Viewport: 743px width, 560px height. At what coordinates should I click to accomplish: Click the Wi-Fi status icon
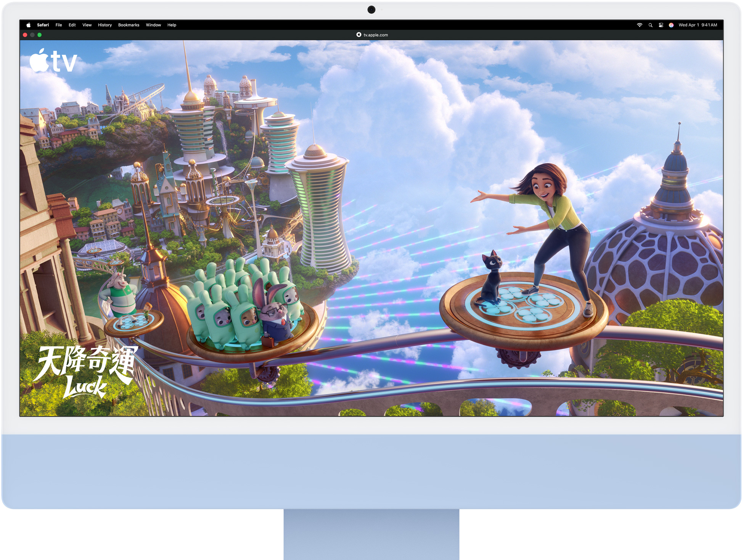(640, 25)
